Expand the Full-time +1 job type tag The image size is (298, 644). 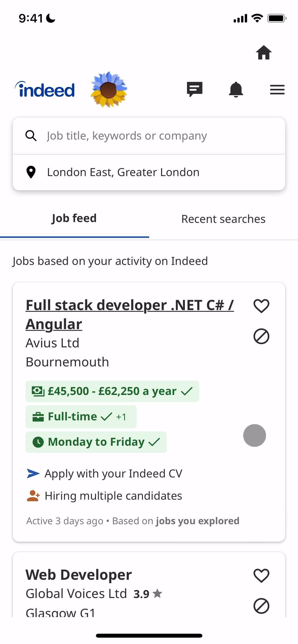pos(81,417)
